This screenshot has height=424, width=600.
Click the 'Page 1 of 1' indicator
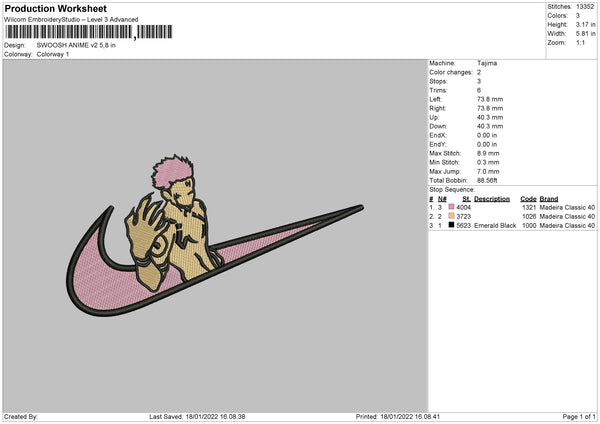coord(579,417)
